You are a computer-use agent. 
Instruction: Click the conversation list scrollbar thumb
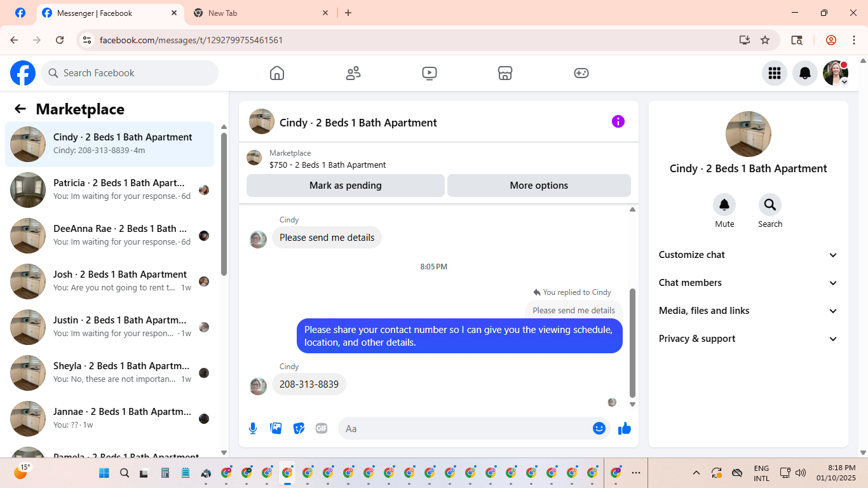tap(224, 203)
